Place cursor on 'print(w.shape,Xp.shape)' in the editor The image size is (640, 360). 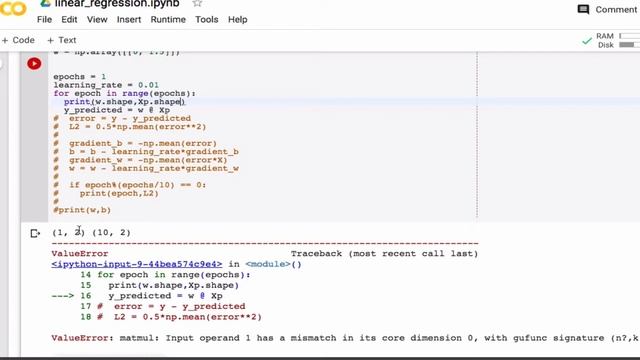(124, 102)
